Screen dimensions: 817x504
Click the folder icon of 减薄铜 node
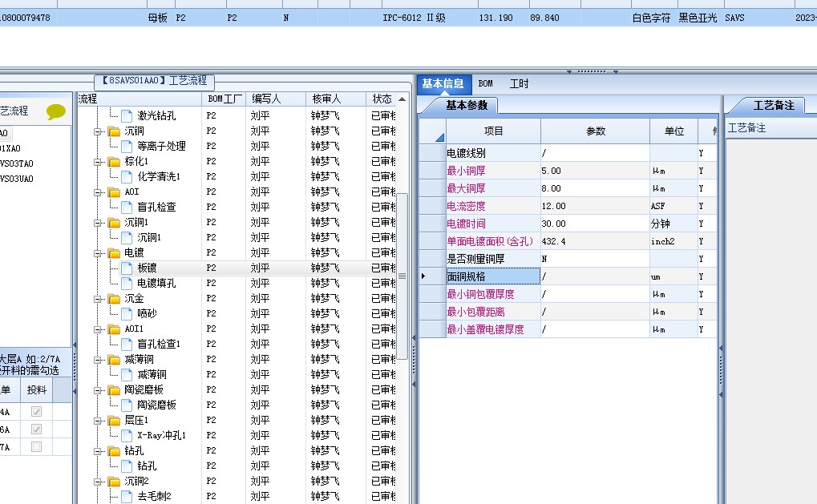(114, 359)
